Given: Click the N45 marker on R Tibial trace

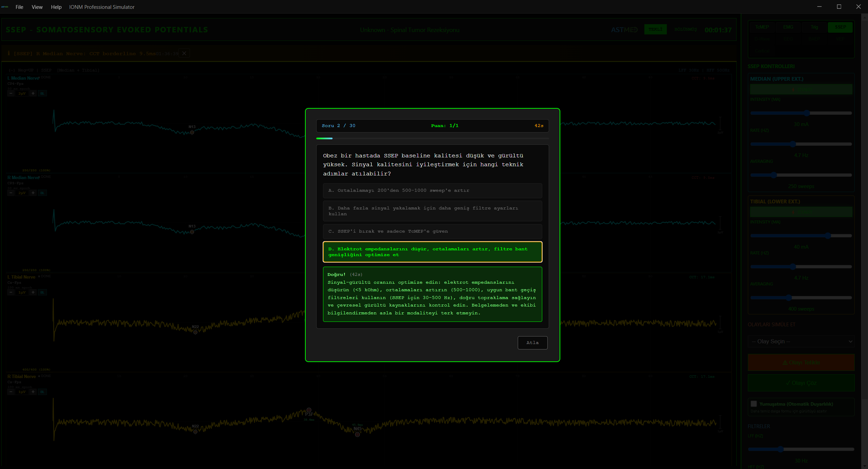Looking at the screenshot, I should (357, 434).
